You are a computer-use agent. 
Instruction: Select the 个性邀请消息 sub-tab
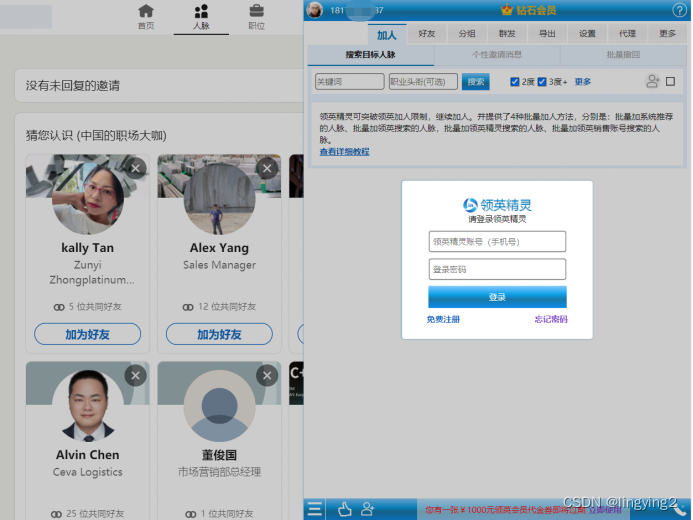(497, 55)
